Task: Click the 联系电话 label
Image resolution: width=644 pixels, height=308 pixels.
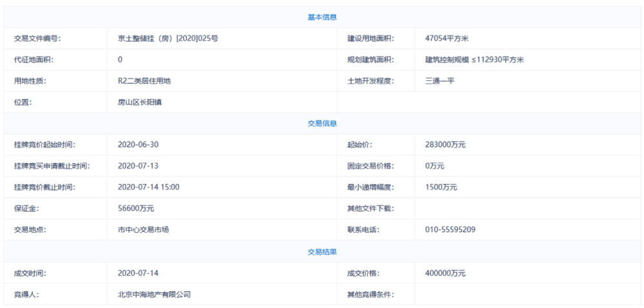Action: (363, 230)
